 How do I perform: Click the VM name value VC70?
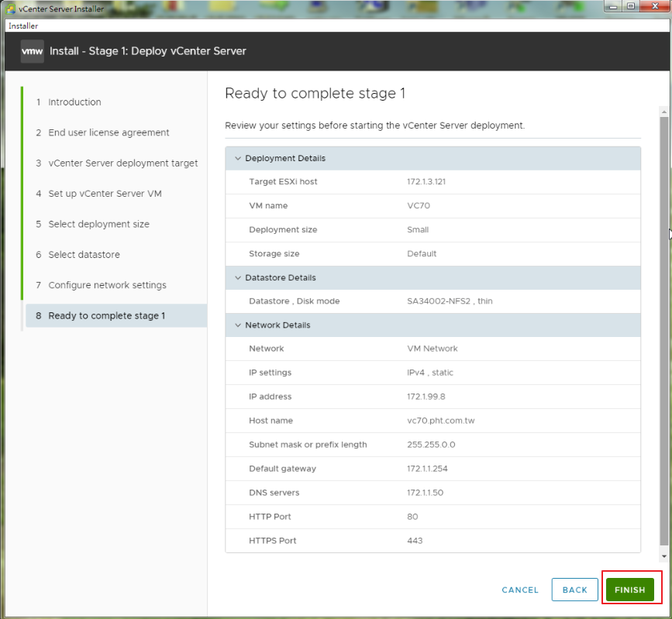click(x=419, y=205)
